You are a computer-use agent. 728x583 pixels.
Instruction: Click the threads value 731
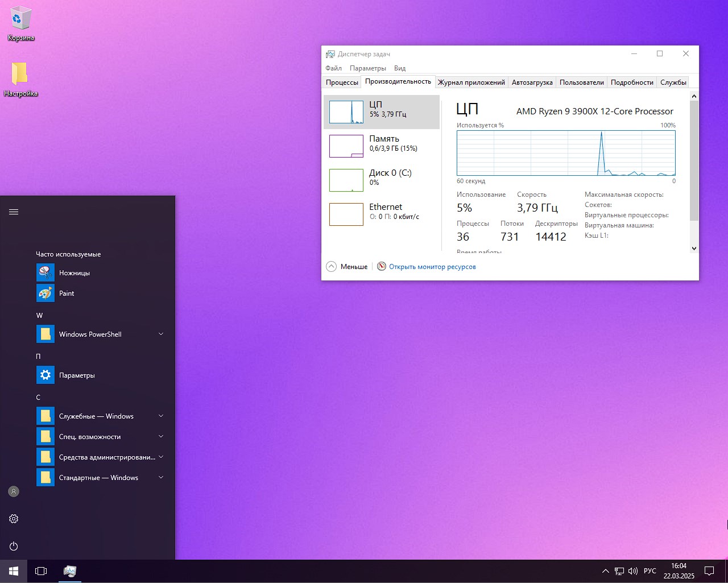(510, 237)
